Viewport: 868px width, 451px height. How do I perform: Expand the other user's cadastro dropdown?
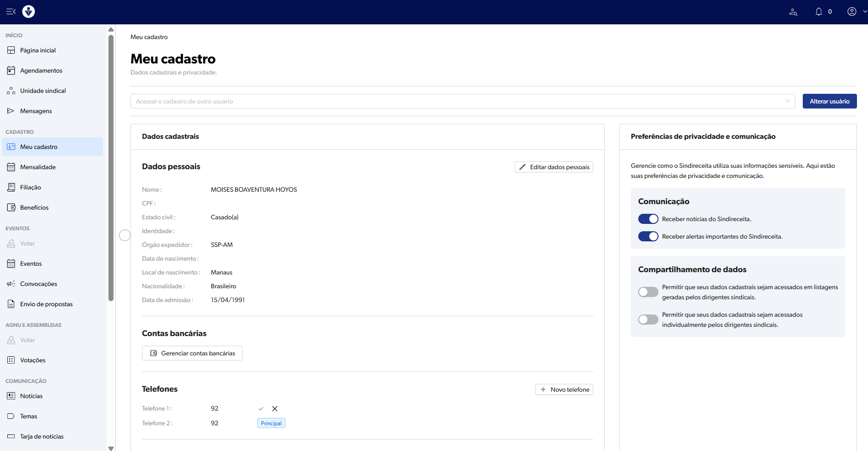[x=787, y=101]
